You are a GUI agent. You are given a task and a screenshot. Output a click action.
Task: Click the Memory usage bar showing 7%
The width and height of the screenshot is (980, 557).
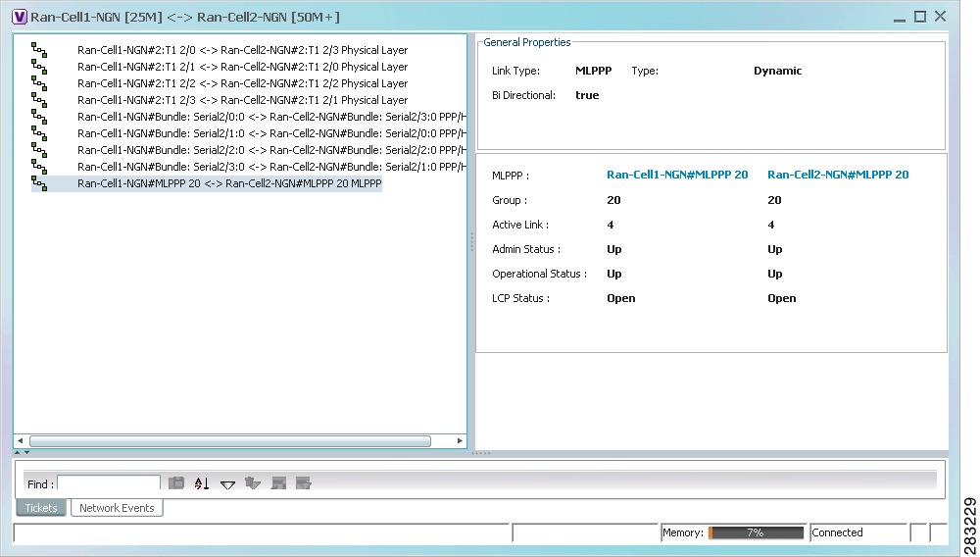[x=756, y=532]
